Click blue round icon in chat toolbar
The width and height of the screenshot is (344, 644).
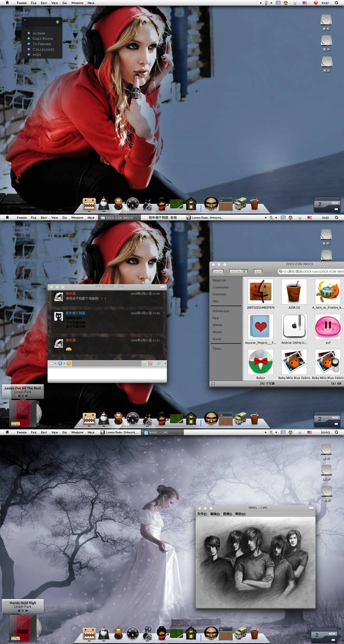click(x=60, y=364)
